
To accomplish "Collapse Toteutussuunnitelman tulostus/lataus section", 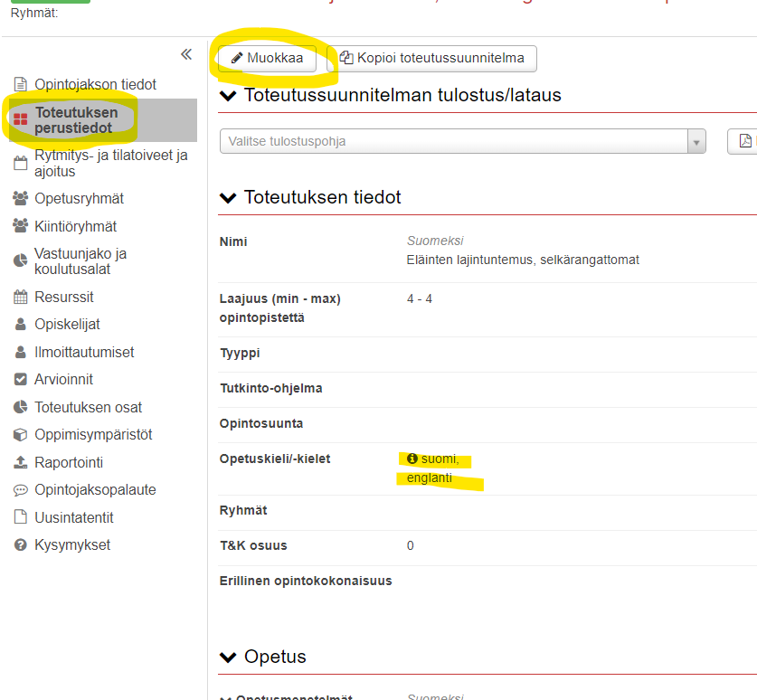I will point(228,95).
